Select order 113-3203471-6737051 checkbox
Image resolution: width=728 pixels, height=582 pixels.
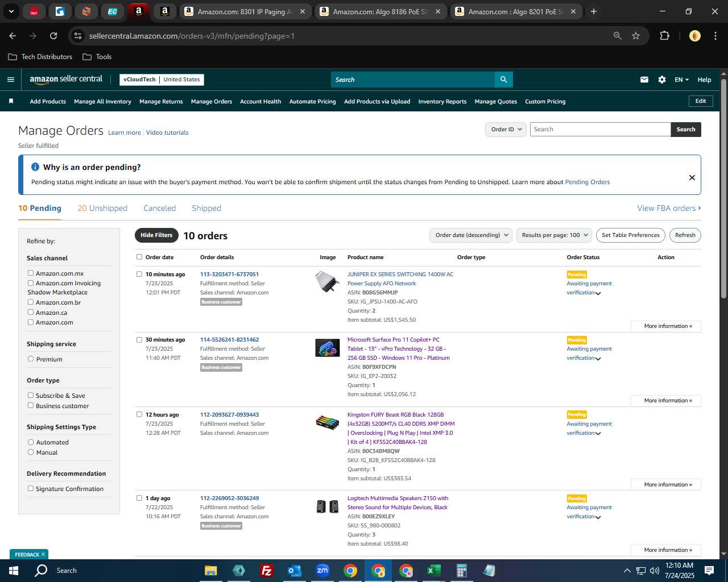click(139, 274)
